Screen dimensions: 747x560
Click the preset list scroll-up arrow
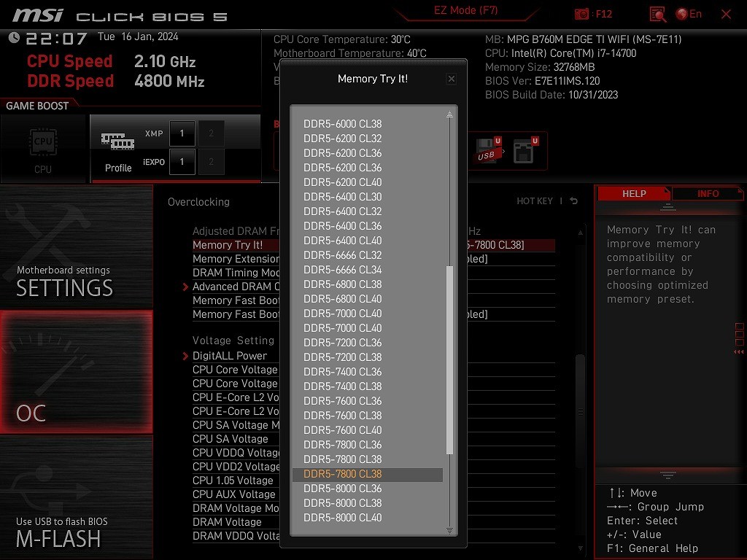pyautogui.click(x=449, y=114)
